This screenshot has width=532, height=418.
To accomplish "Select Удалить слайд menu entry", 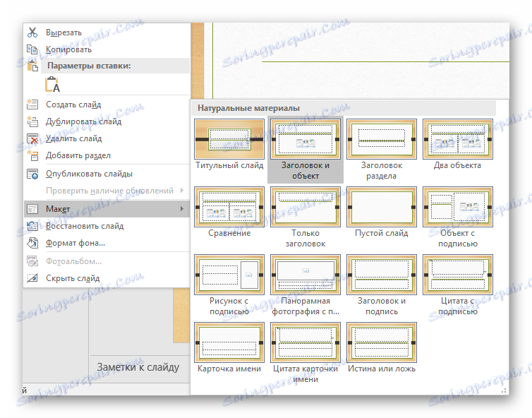I will point(107,138).
